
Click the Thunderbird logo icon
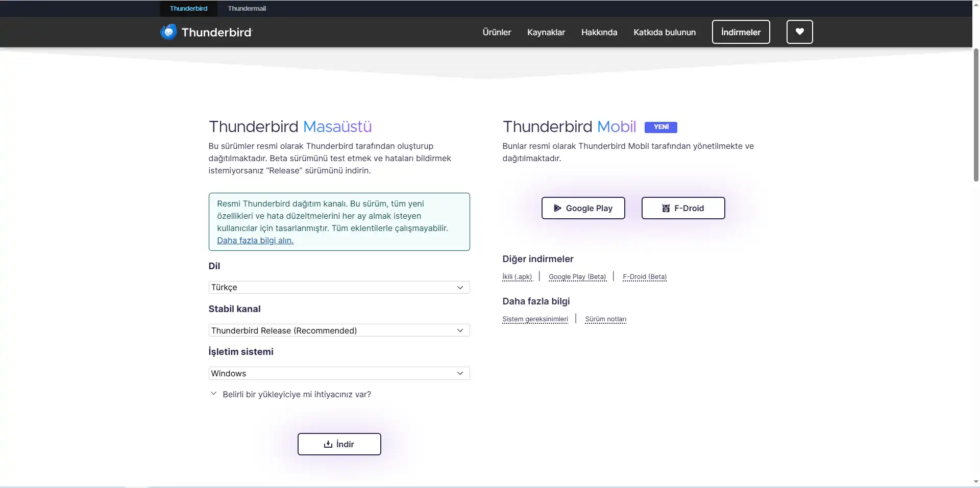point(168,32)
